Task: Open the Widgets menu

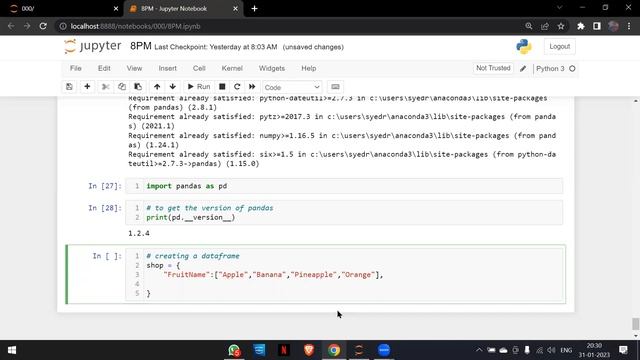Action: point(272,68)
